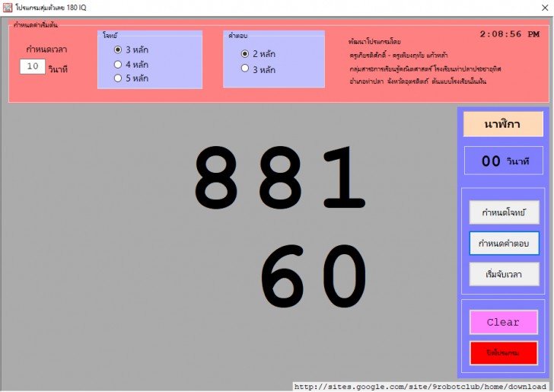
Task: Click the red ปิดโปรแกรม exit button
Action: [x=504, y=352]
